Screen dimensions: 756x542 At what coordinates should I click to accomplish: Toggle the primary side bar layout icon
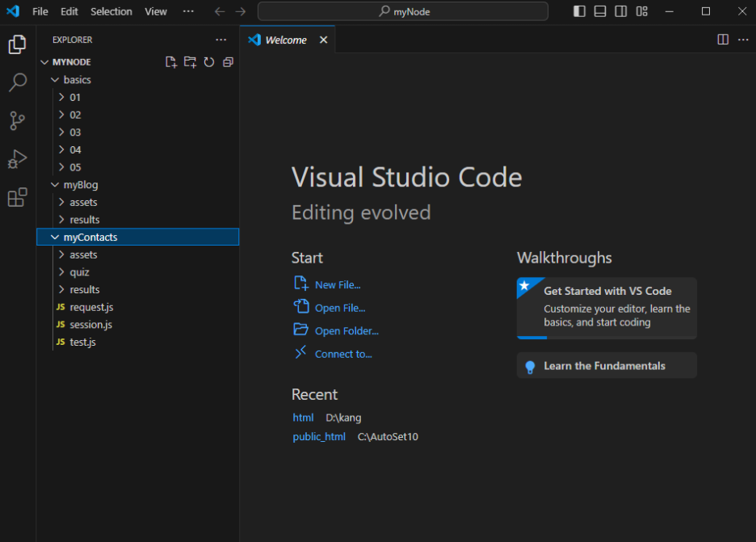579,11
